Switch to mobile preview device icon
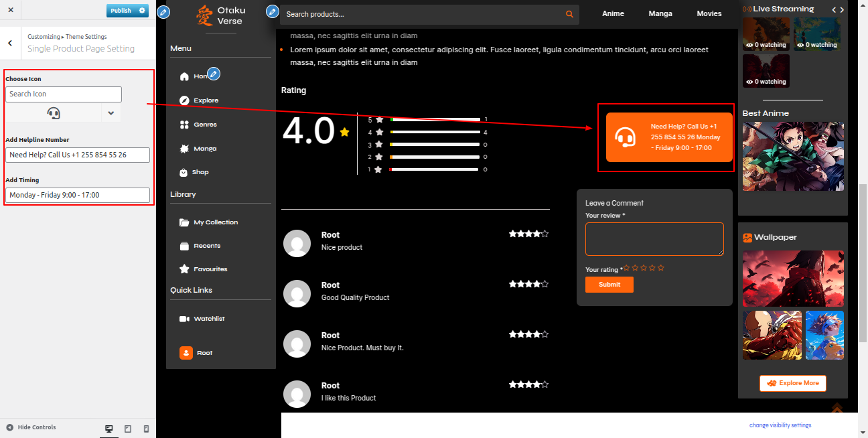 click(146, 429)
